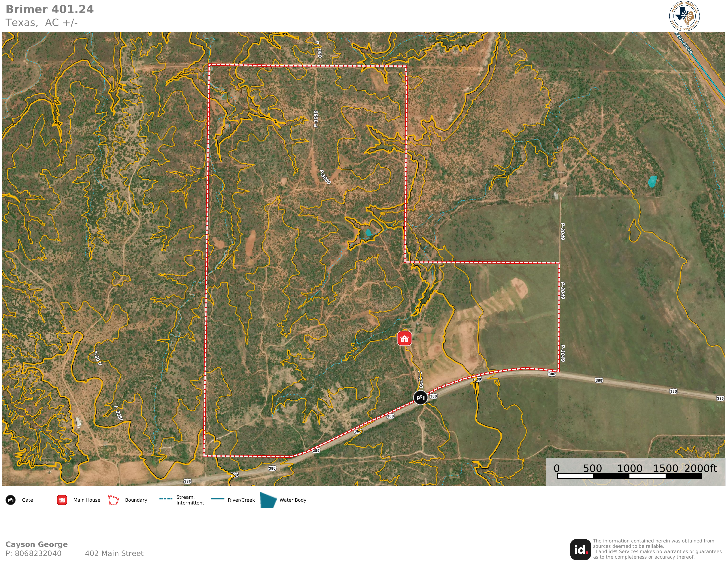Click the phone number 'P: 8068232040'

coord(33,553)
